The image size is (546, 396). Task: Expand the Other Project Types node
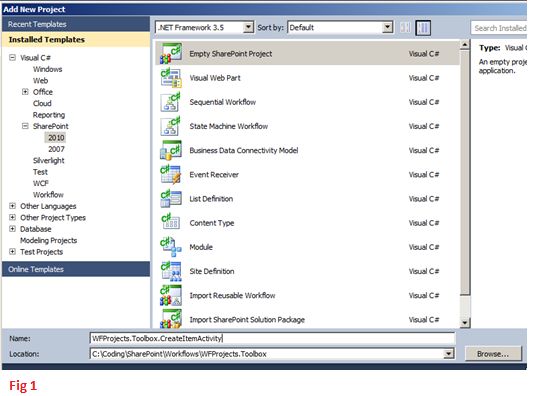pos(13,217)
